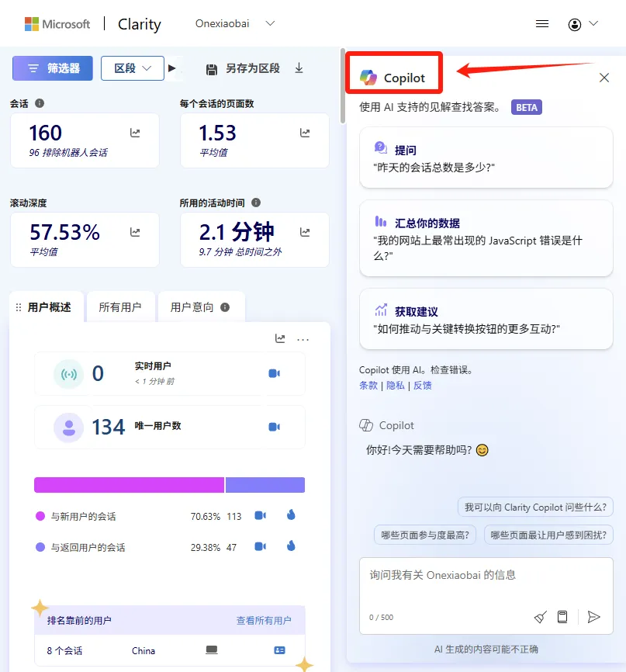Click the play arrow next to 区段
Screen dimensions: 626x672
coord(171,68)
